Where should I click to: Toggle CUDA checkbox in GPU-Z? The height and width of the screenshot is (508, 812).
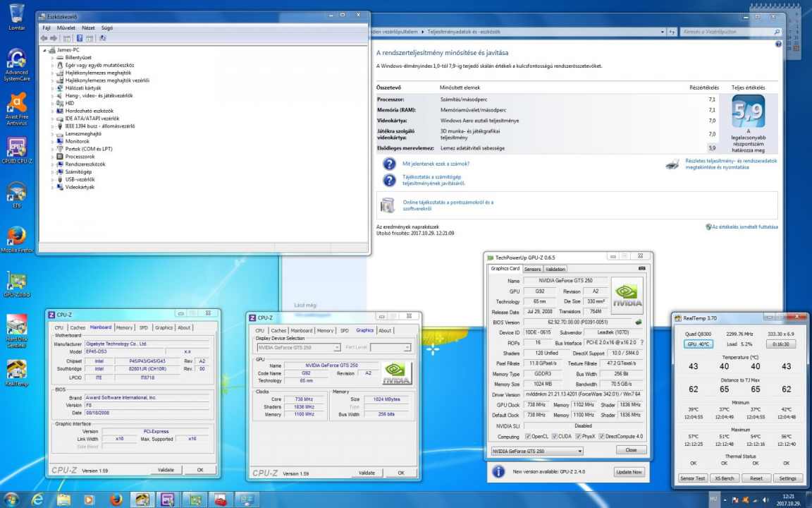555,437
